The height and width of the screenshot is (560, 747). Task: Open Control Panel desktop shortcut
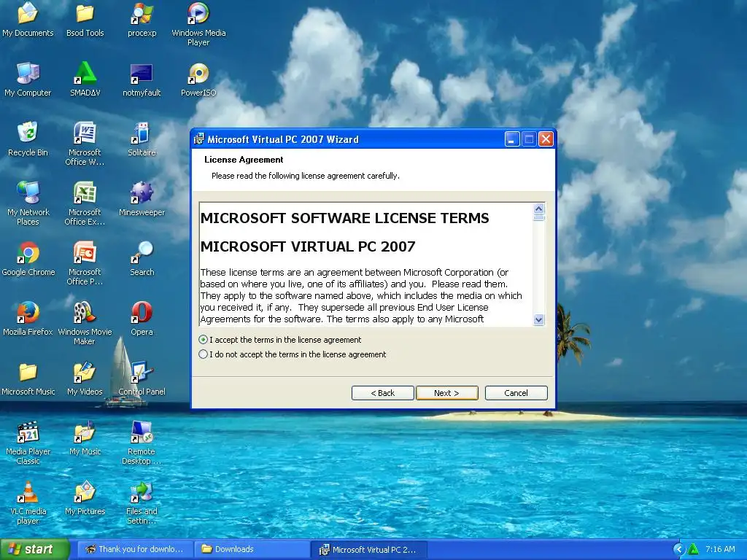[x=142, y=373]
